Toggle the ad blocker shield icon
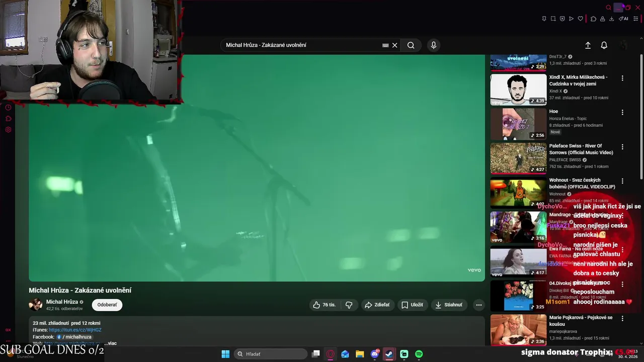Screen dimensions: 644x362 click(562, 19)
